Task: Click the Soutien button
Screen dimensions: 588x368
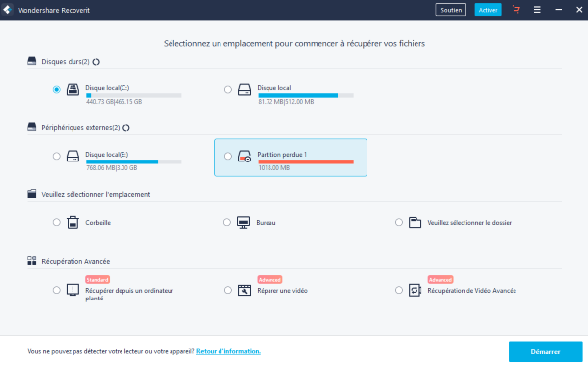Action: tap(451, 10)
